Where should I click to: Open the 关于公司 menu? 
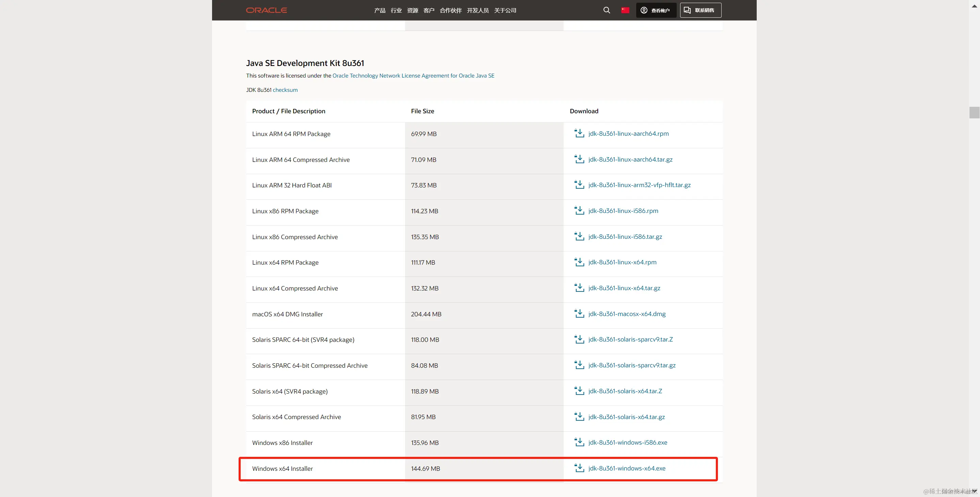505,10
